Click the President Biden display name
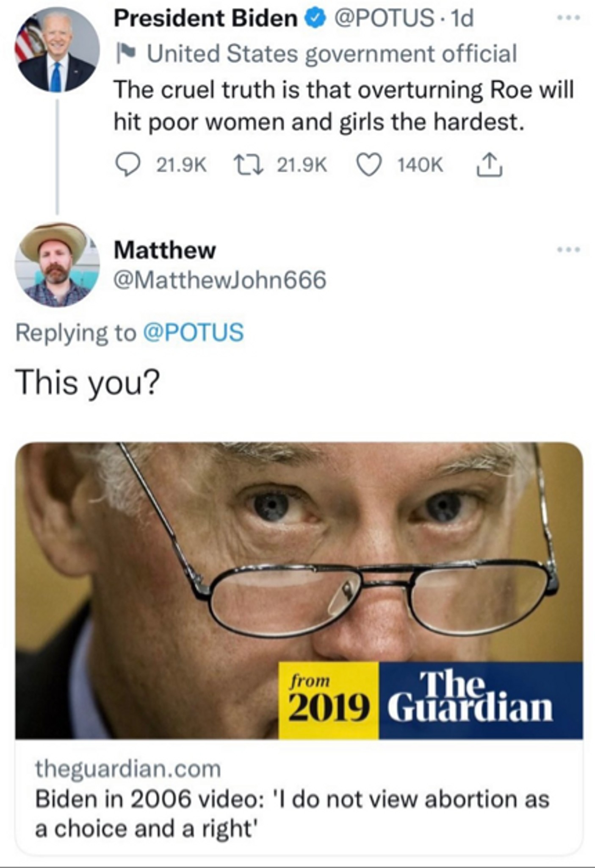Screen dimensions: 595x868 point(205,19)
